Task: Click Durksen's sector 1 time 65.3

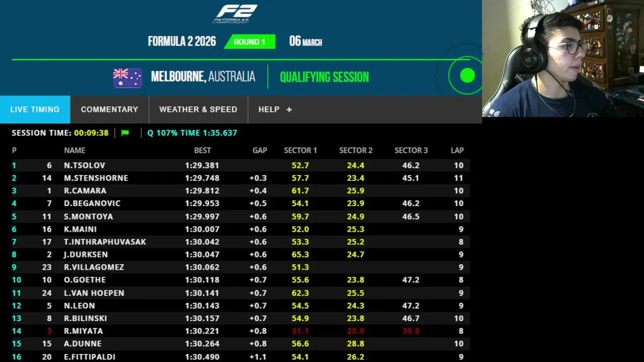Action: click(x=300, y=254)
